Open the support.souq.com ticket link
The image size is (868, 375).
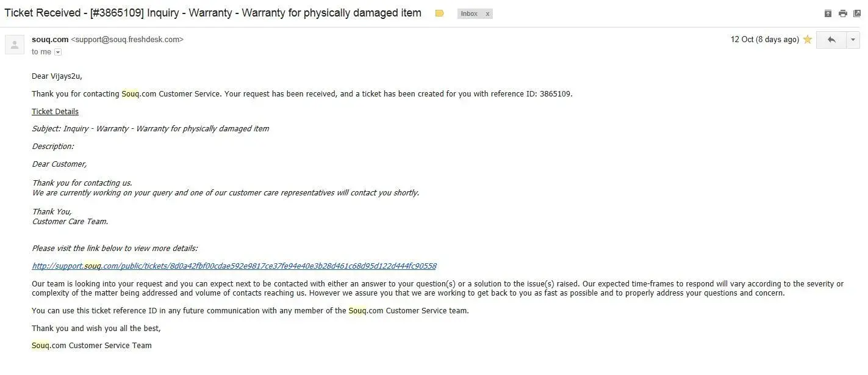point(234,266)
